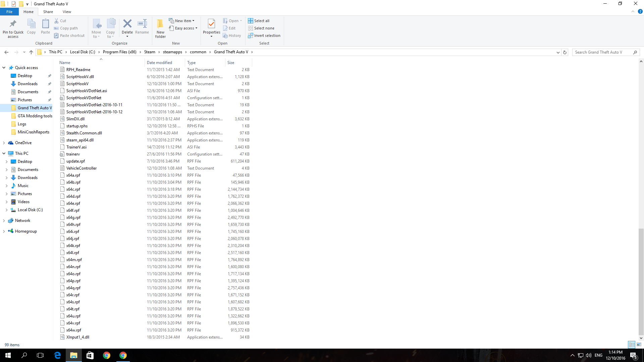Screen dimensions: 644x362
Task: Open the address bar history dropdown
Action: click(558, 52)
